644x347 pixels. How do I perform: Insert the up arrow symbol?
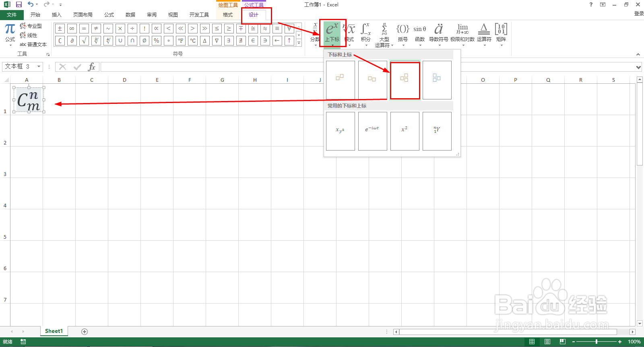[x=289, y=41]
